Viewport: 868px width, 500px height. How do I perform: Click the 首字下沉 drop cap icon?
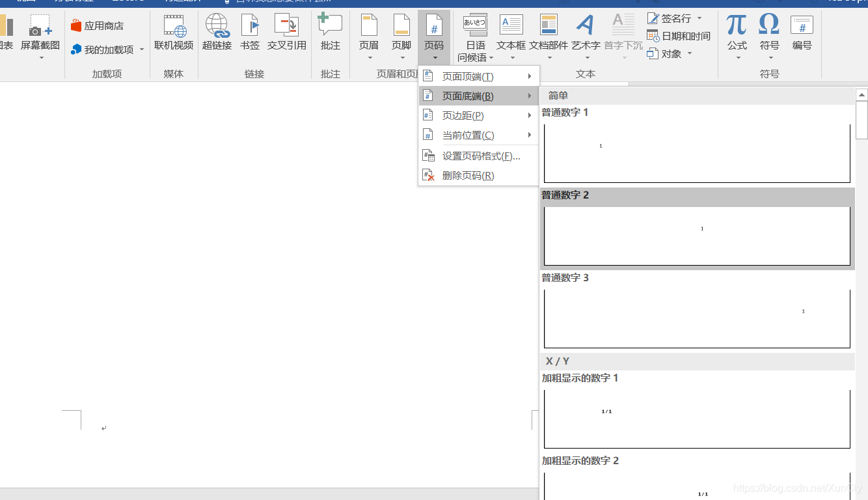tap(623, 25)
